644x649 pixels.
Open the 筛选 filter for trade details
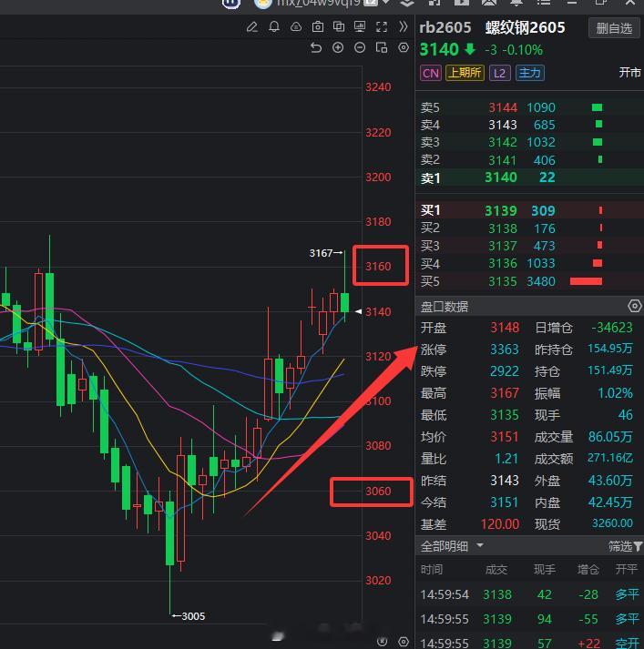click(x=625, y=546)
